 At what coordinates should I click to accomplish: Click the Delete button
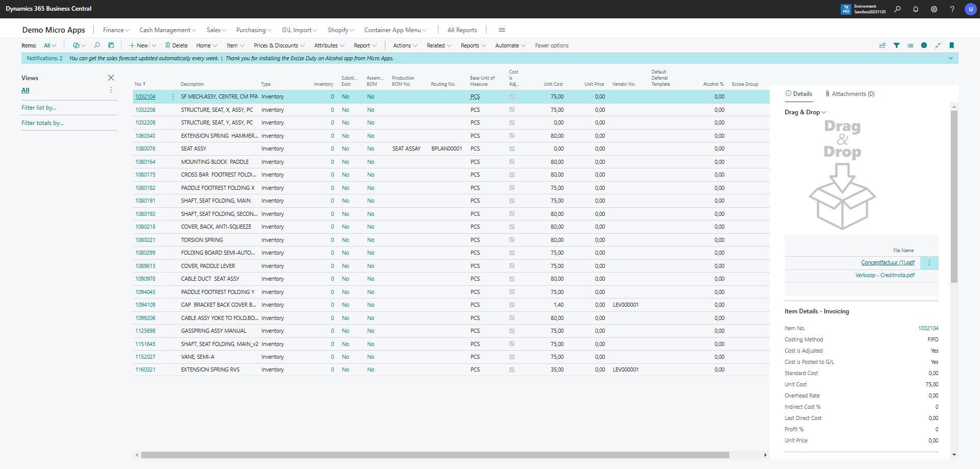coord(176,45)
